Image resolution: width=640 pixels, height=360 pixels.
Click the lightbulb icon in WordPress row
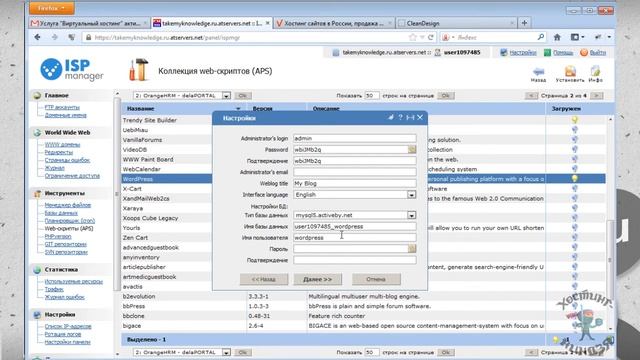(575, 178)
